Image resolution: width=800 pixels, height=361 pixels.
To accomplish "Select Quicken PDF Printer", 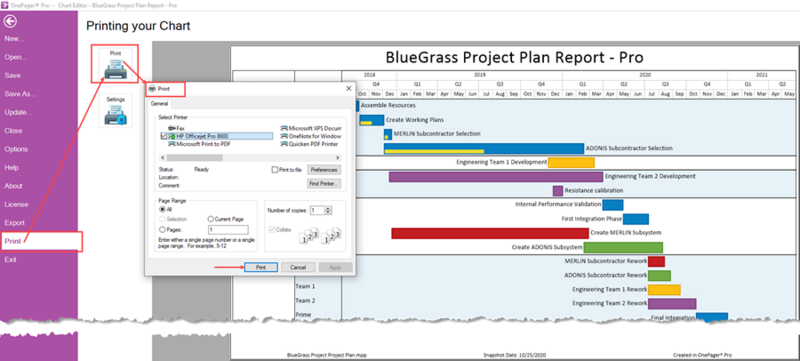I will pos(310,144).
